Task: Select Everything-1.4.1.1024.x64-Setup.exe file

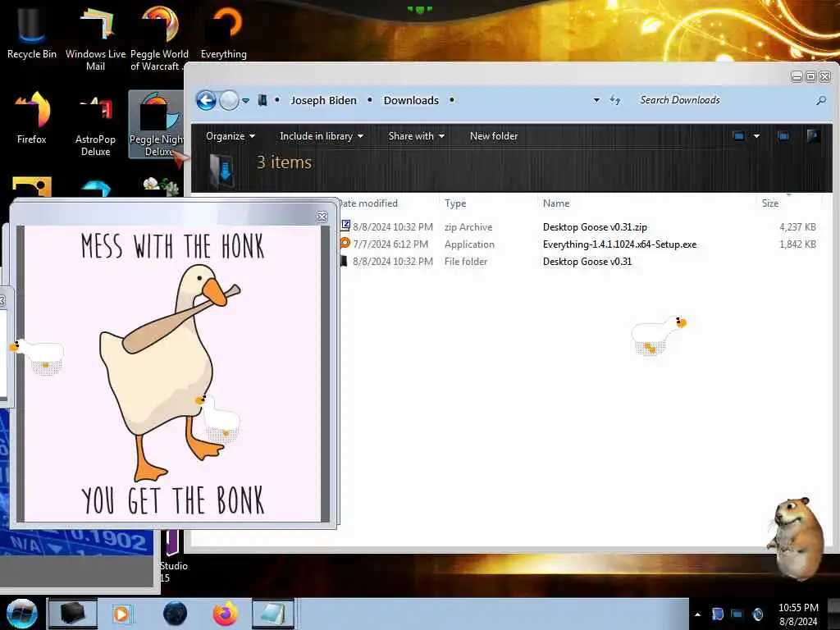Action: pos(619,244)
